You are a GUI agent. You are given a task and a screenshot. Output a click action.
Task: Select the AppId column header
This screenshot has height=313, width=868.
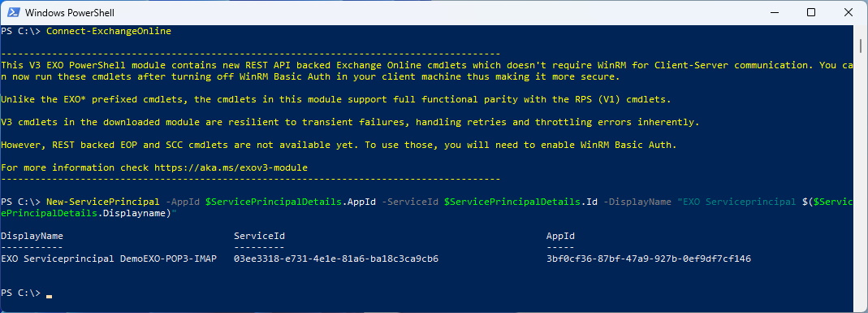coord(560,236)
